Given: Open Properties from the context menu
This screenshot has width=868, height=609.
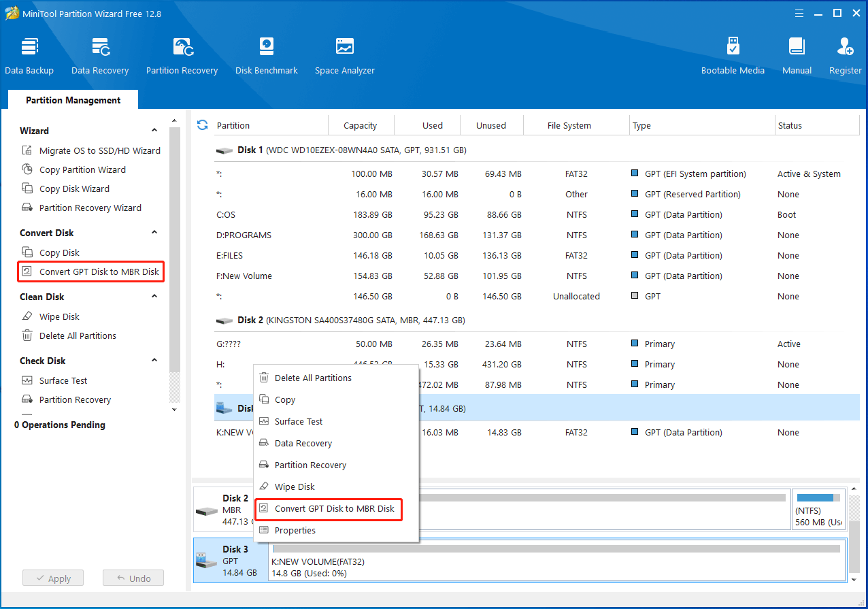Looking at the screenshot, I should click(x=336, y=530).
